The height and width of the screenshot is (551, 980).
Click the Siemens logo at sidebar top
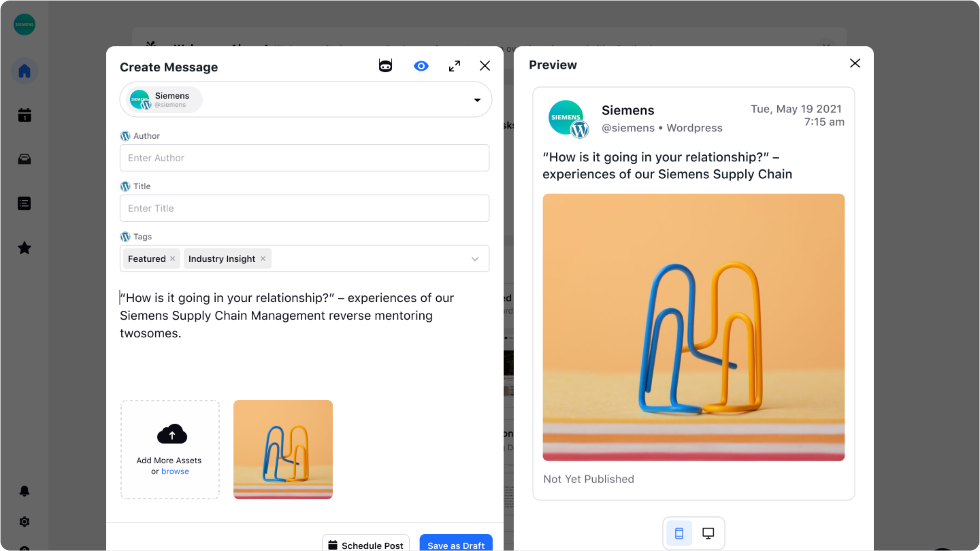coord(24,24)
